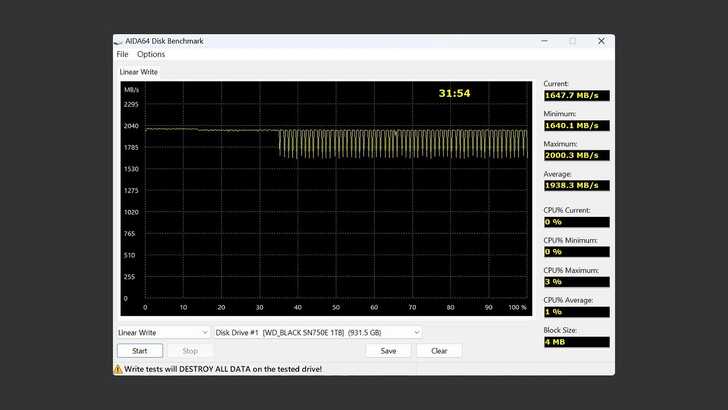This screenshot has height=410, width=728.
Task: Click the AIDA64 app icon in title bar
Action: pos(119,41)
